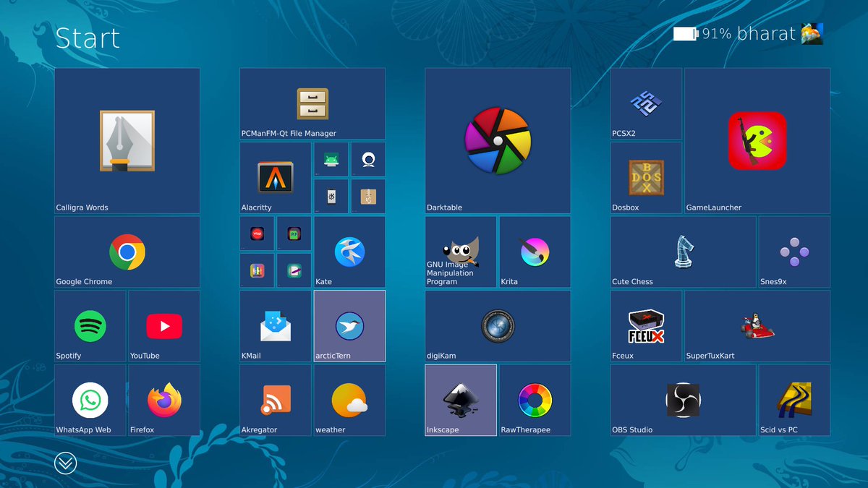Launch the Inkscape tile
Viewport: 868px width, 488px height.
click(x=461, y=400)
